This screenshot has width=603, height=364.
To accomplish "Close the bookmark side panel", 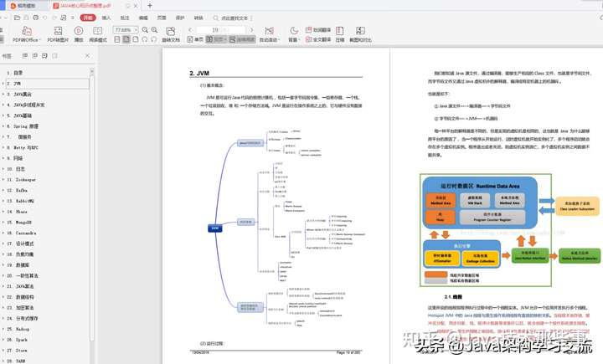I will 87,56.
